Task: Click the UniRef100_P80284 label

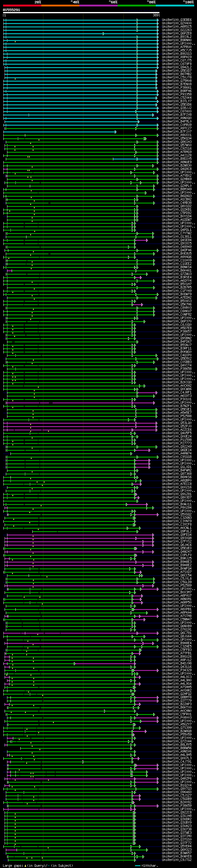Action: point(177,507)
